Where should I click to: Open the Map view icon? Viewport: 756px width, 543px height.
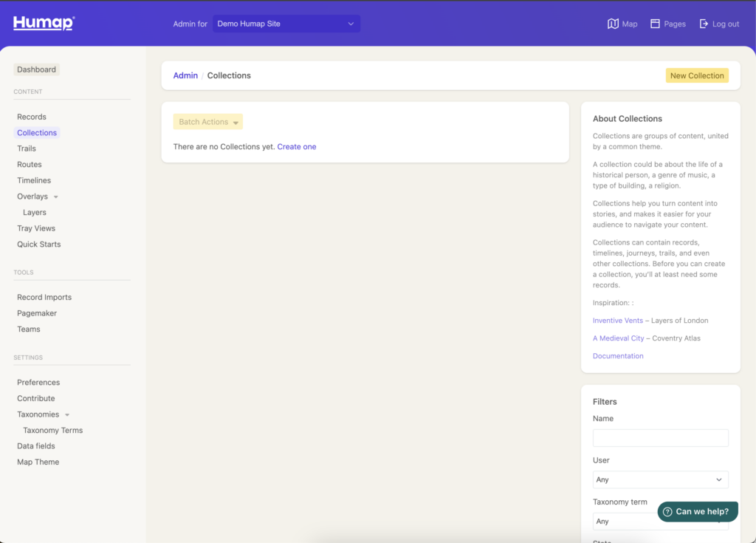[x=613, y=24]
